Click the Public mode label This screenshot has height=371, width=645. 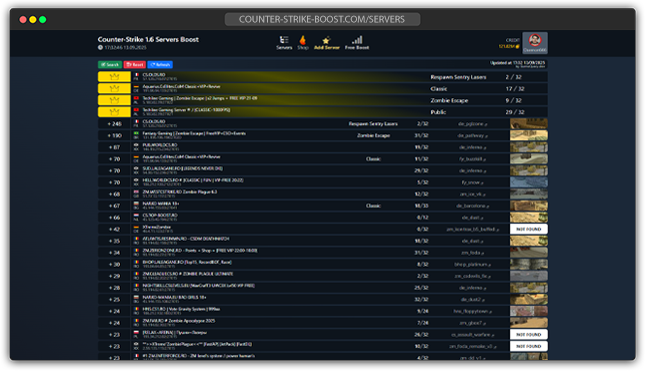tap(438, 112)
